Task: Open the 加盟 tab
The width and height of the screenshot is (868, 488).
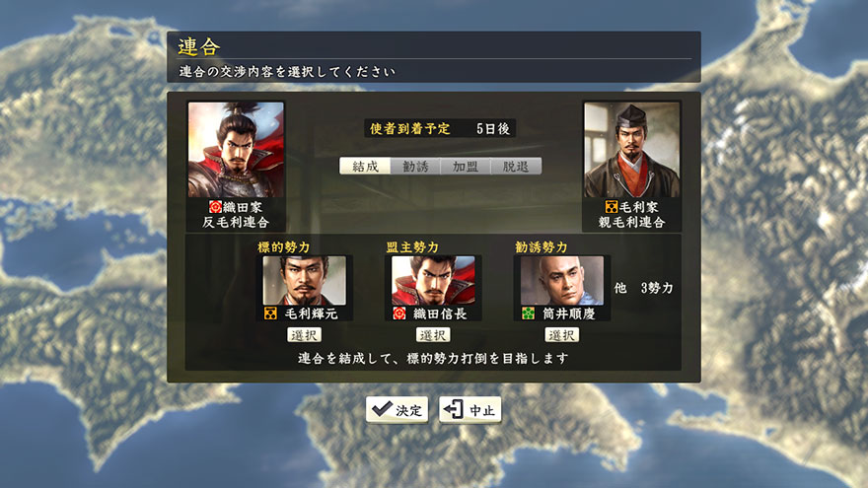Action: pos(465,166)
